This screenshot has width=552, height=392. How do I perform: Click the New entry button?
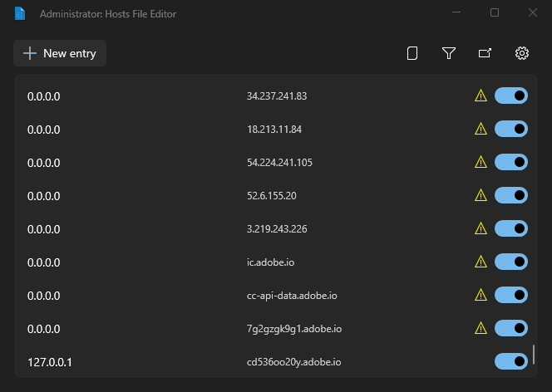60,53
